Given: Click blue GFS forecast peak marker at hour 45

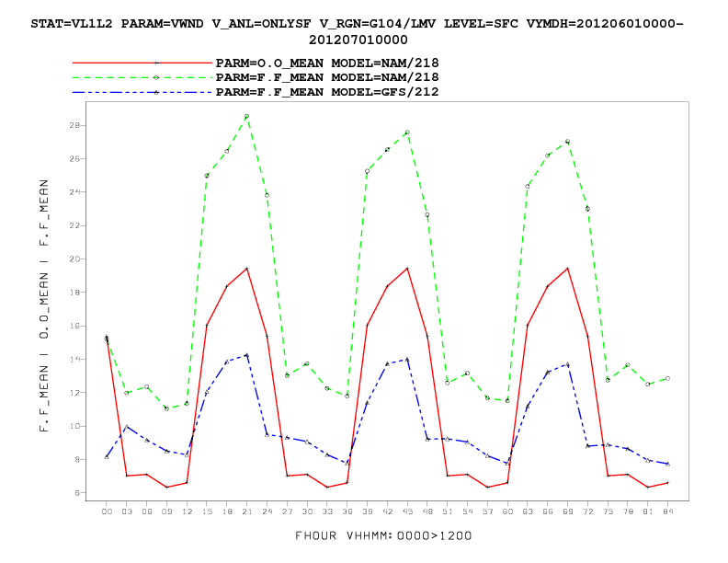Looking at the screenshot, I should [407, 360].
